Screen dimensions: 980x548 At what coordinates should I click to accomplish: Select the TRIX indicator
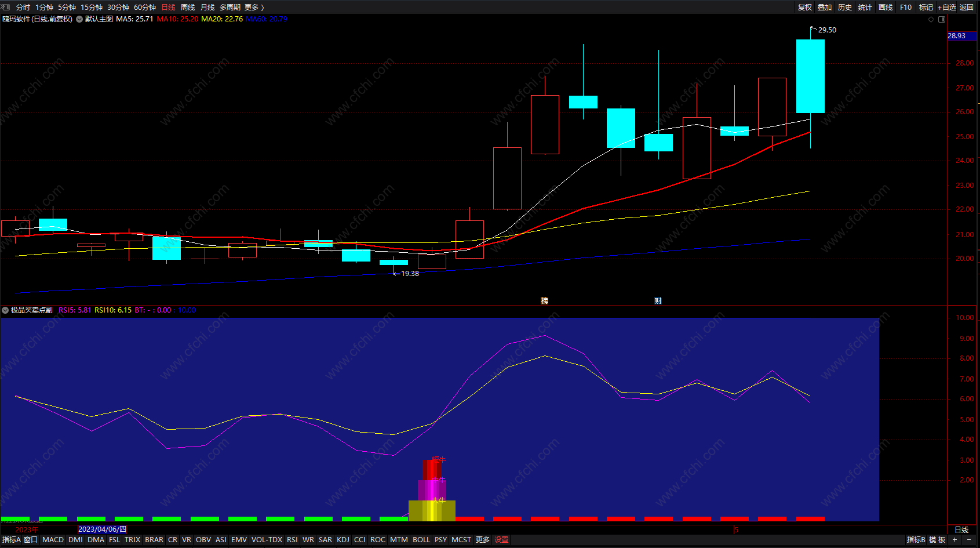133,540
